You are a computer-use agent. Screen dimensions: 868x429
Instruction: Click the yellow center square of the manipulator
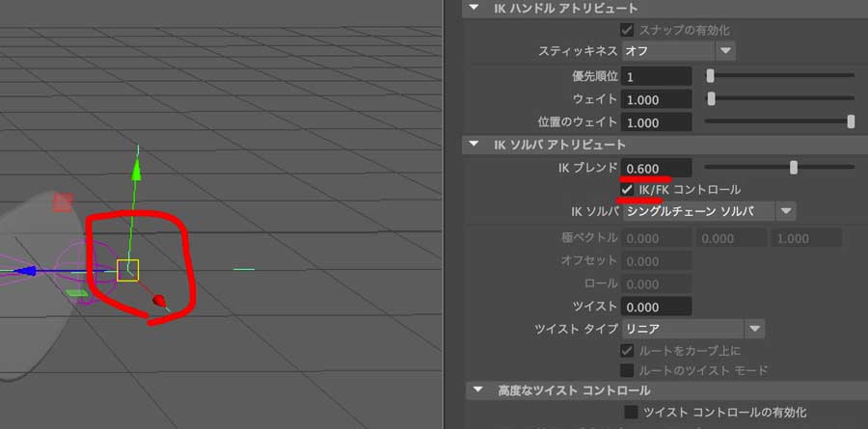pyautogui.click(x=128, y=270)
